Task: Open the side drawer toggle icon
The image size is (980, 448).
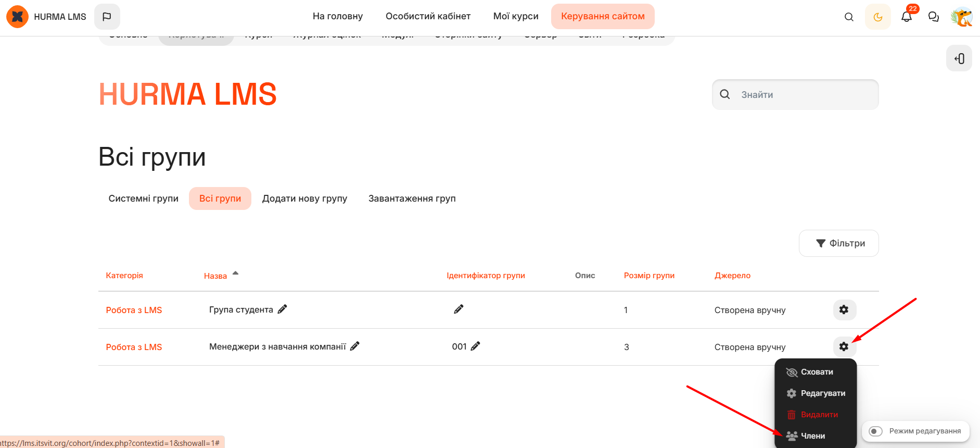Action: (x=959, y=58)
